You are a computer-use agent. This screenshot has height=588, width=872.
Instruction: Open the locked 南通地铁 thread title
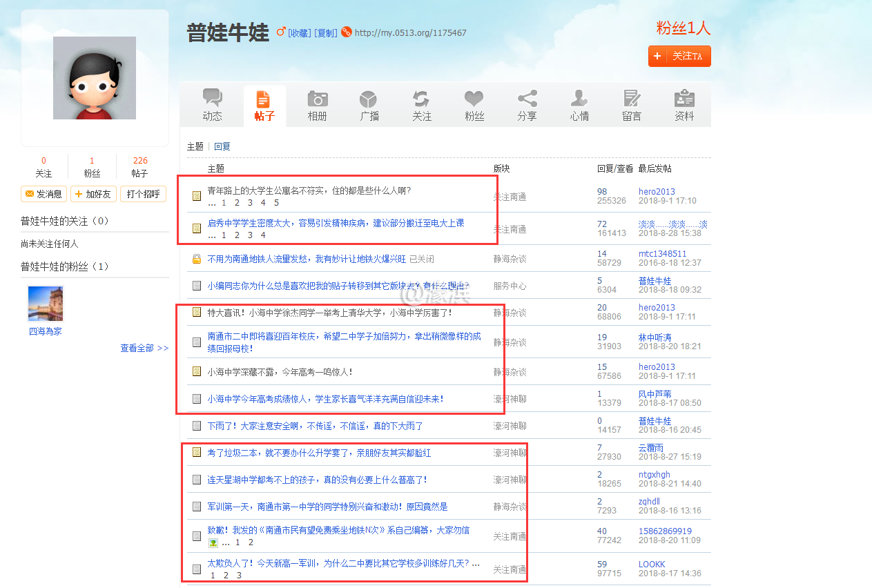pyautogui.click(x=307, y=259)
